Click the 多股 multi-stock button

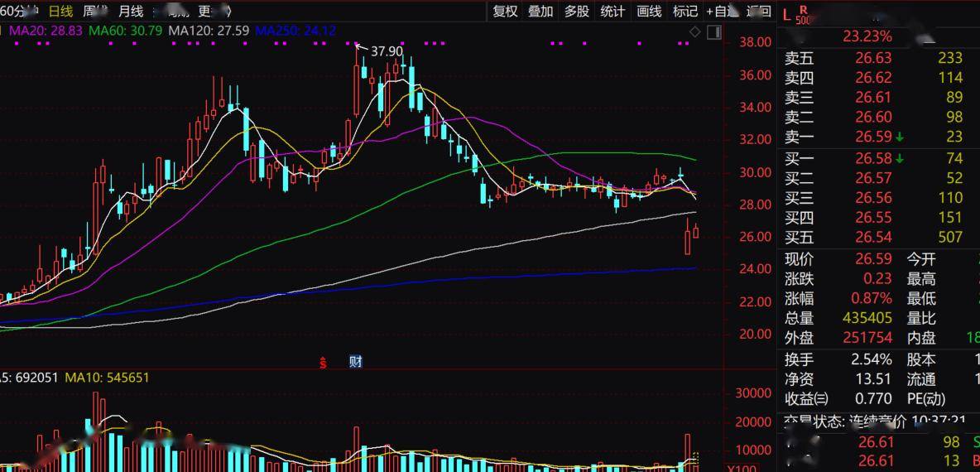point(577,11)
